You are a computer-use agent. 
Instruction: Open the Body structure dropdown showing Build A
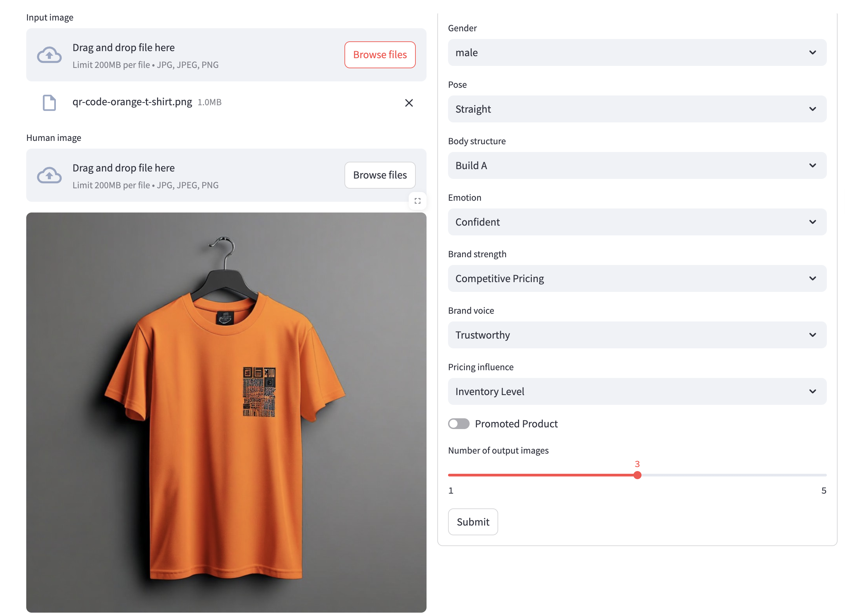click(x=637, y=165)
